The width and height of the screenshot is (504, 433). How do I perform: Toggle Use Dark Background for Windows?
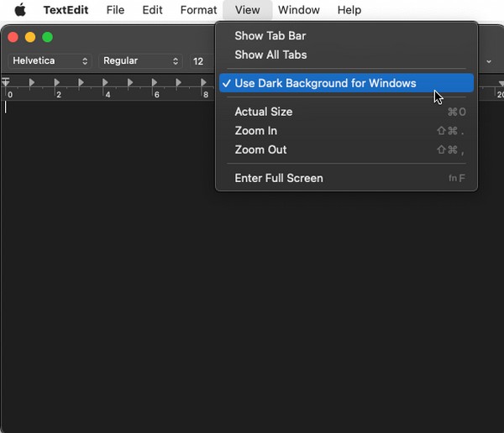click(x=346, y=83)
